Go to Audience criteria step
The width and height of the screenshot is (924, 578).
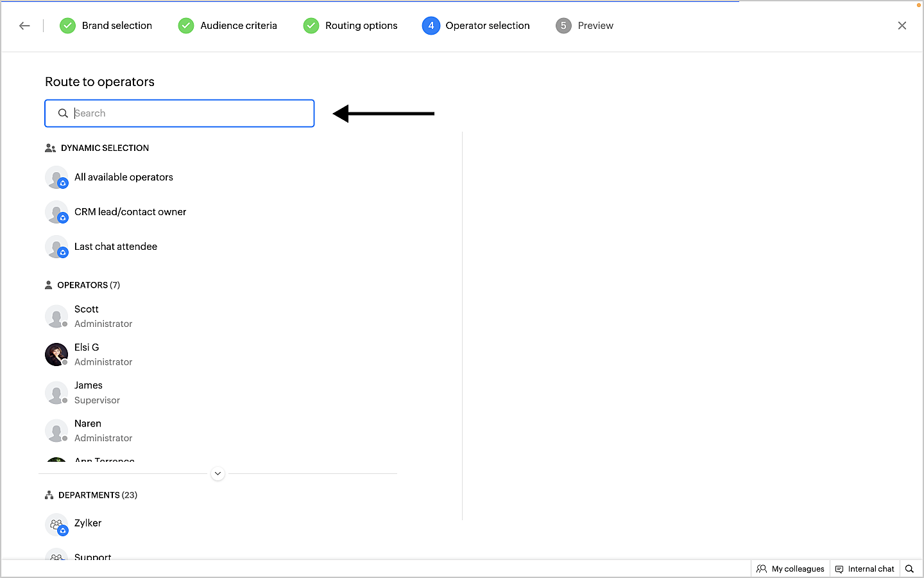tap(228, 26)
